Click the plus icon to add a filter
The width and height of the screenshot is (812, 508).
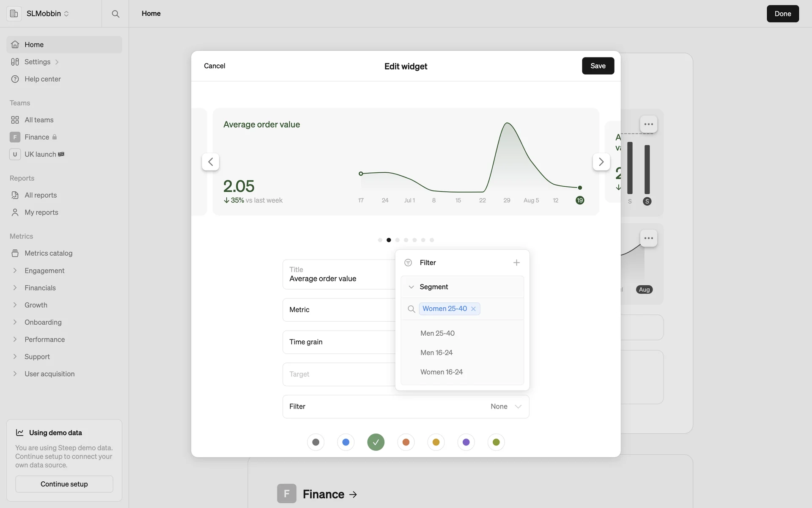[x=516, y=262]
